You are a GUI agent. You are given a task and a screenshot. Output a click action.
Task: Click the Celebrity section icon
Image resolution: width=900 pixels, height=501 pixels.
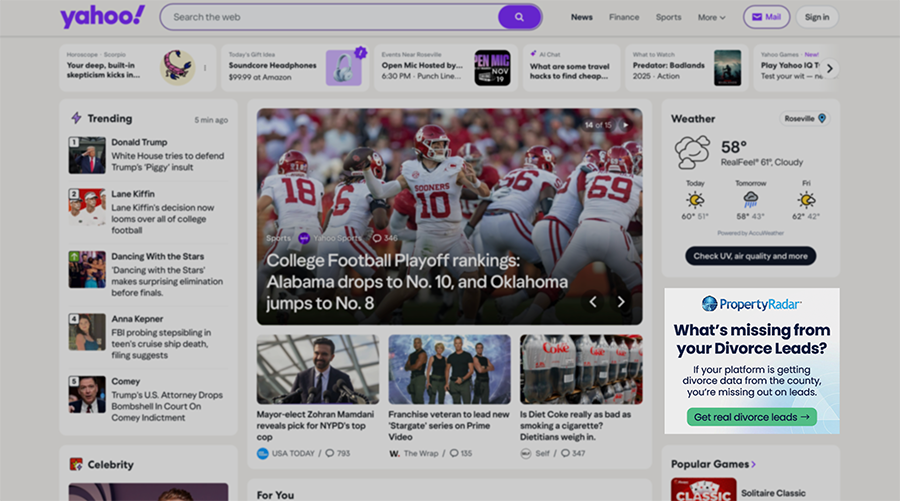pos(76,464)
